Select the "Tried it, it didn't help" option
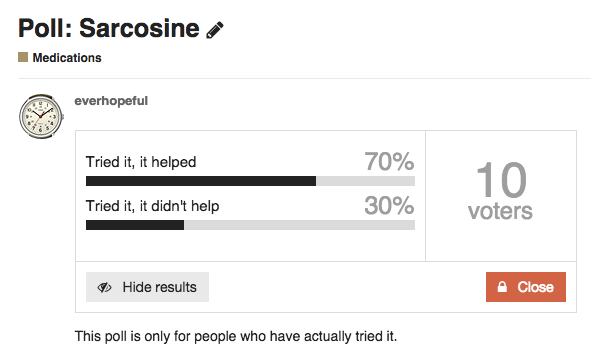591x360 pixels. click(x=152, y=206)
